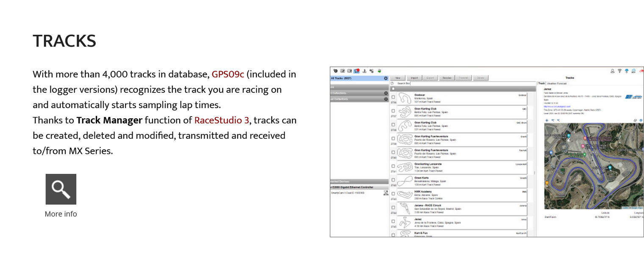644x268 pixels.
Task: Open the user profile icon
Action: 612,71
